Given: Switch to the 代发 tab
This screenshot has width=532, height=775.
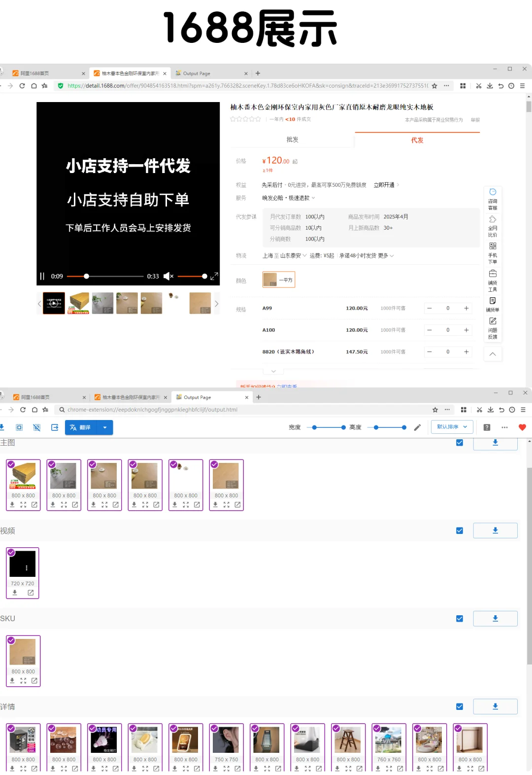Looking at the screenshot, I should [x=417, y=140].
